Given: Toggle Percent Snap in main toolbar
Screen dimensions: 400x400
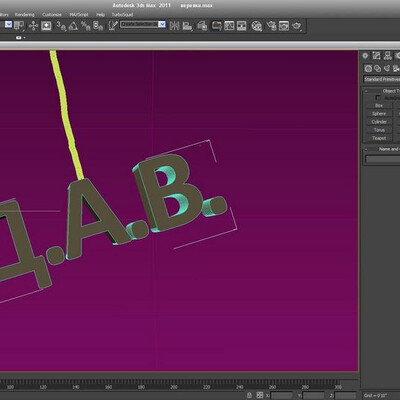Looking at the screenshot, I should (86, 26).
